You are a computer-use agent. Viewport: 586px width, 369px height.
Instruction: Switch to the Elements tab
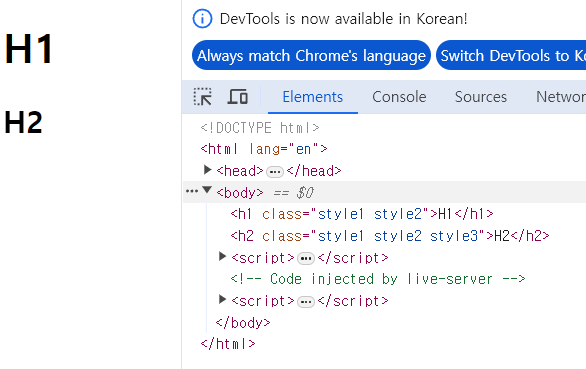[x=313, y=97]
